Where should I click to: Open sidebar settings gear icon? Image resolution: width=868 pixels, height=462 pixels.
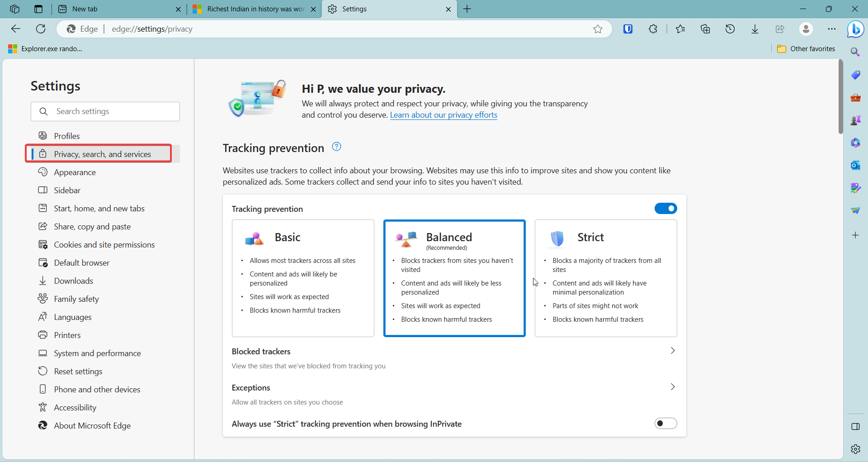[855, 449]
